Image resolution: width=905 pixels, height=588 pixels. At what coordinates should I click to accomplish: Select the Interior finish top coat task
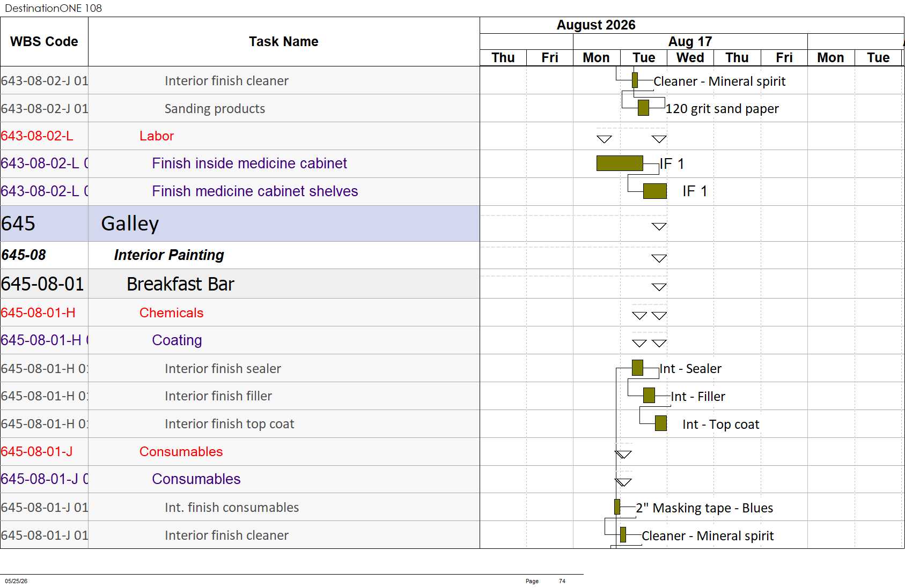point(229,424)
